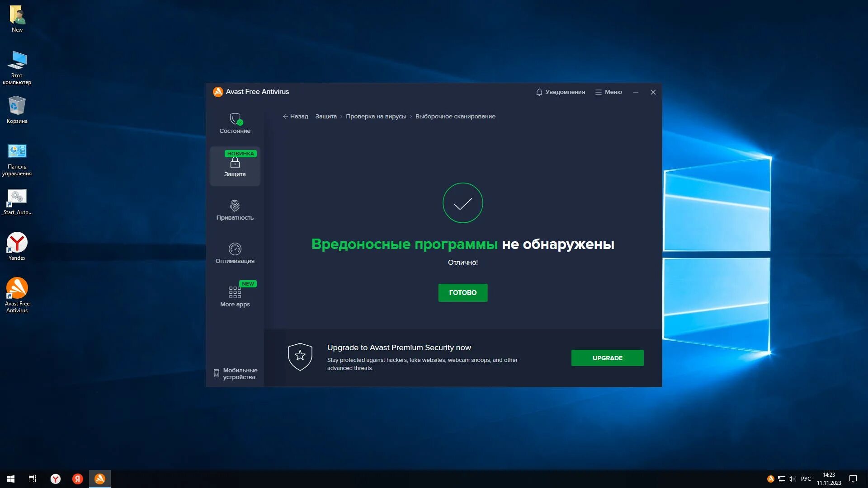Toggle Yandex Browser taskbar icon
The height and width of the screenshot is (488, 868).
56,479
